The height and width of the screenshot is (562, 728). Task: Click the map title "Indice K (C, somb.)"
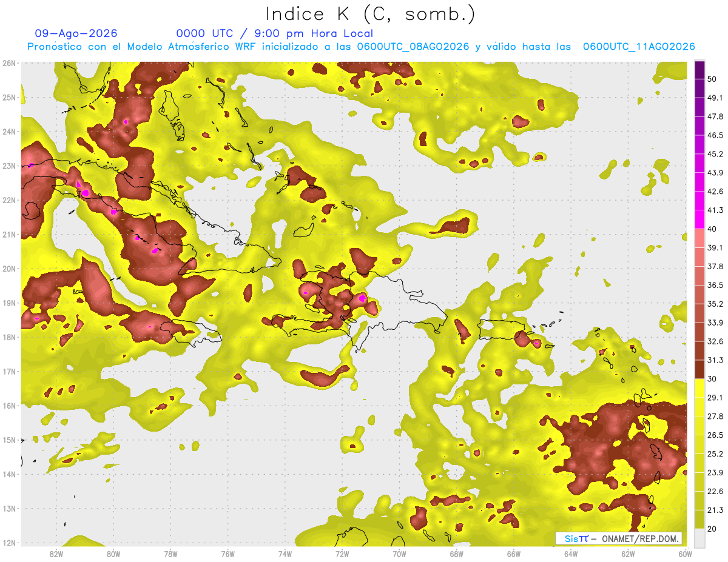click(x=371, y=14)
